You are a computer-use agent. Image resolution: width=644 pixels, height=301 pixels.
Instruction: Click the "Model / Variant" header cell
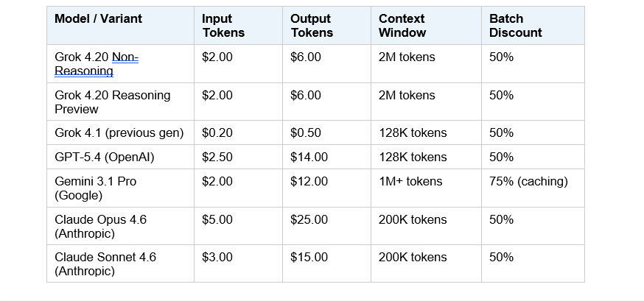(x=98, y=18)
